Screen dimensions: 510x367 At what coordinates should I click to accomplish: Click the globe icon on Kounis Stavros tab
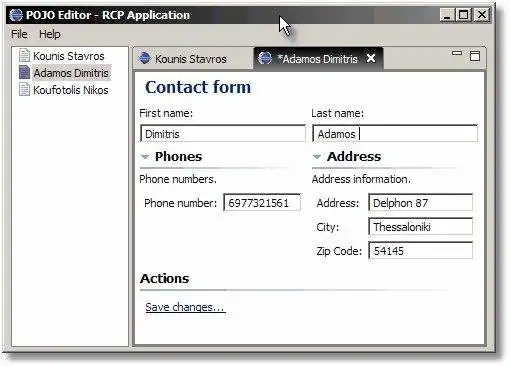click(145, 58)
